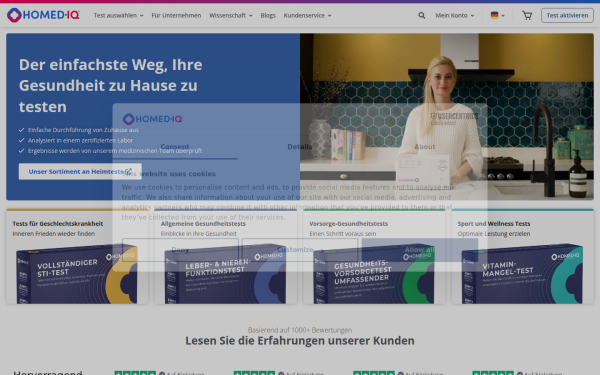This screenshot has height=375, width=600.
Task: Open the shopping cart icon
Action: tap(527, 15)
